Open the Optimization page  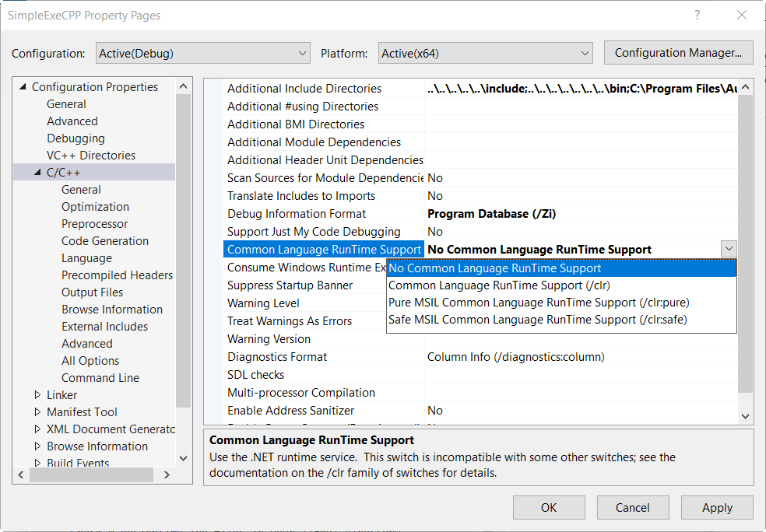pyautogui.click(x=95, y=206)
